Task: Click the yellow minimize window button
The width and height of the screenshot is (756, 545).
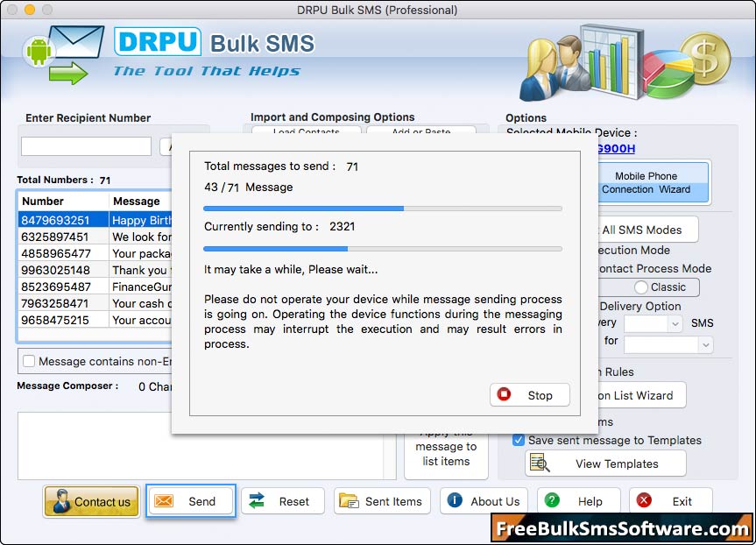Action: click(30, 10)
